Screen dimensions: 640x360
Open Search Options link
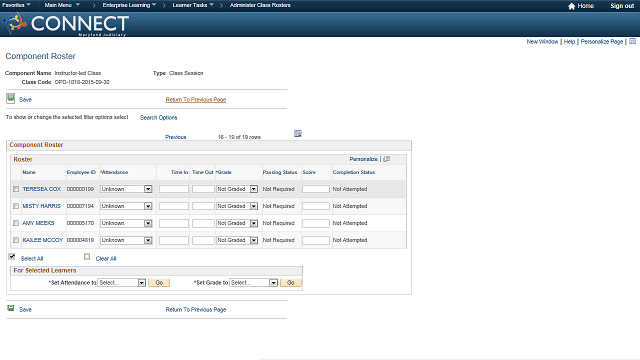pos(158,118)
